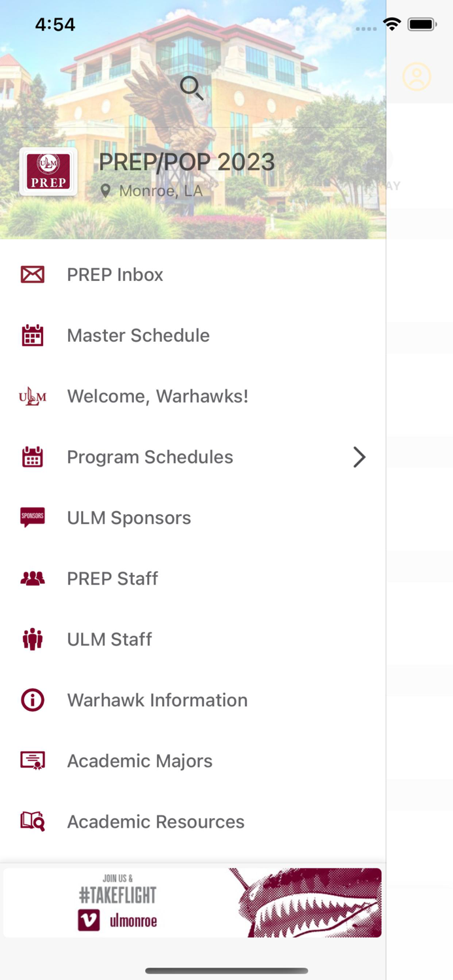Select the ULM Sponsors menu item

[x=129, y=517]
